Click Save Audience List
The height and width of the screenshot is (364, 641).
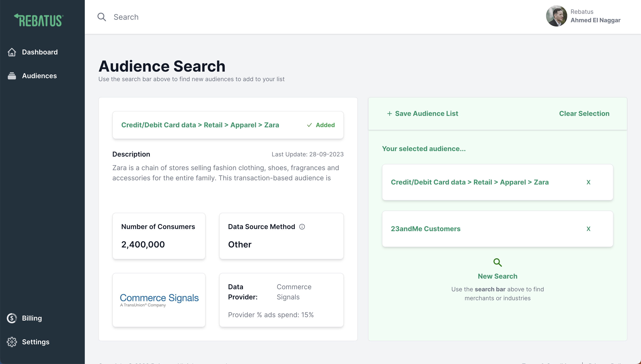[x=422, y=114]
